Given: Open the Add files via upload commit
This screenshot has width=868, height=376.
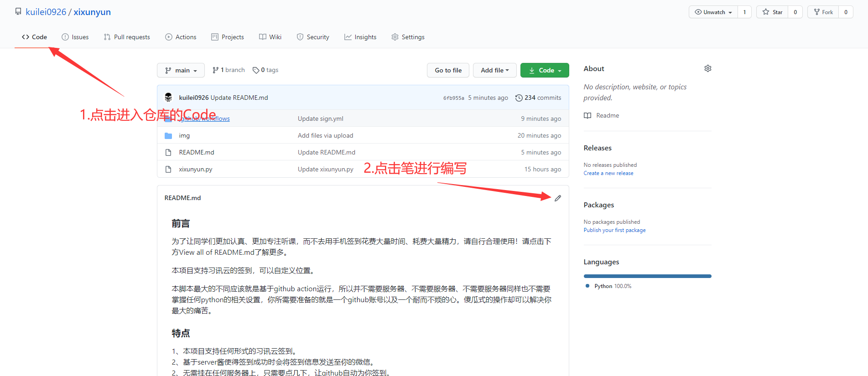Looking at the screenshot, I should click(326, 135).
